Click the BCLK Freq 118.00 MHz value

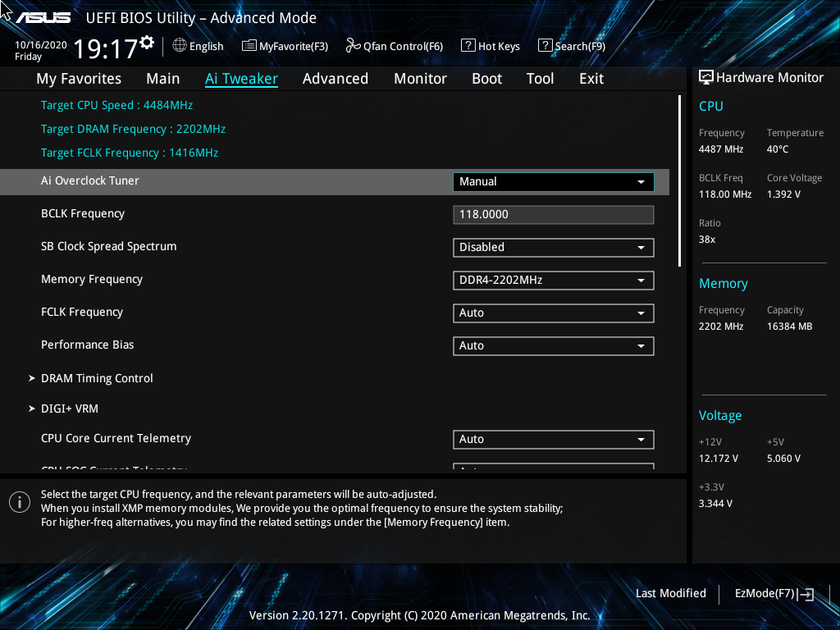tap(725, 194)
